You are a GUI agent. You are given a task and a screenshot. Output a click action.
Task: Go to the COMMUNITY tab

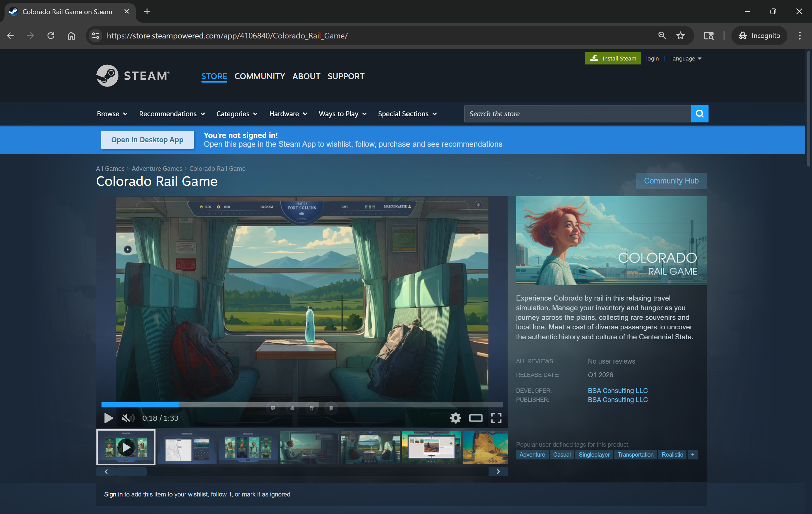(x=260, y=76)
